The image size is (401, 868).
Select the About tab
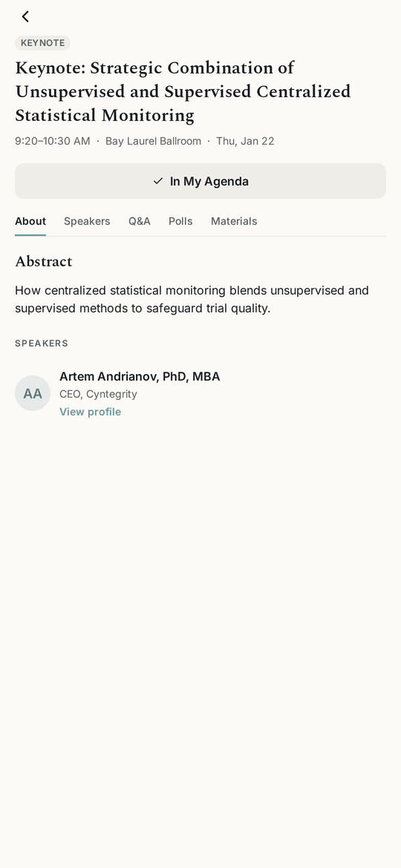tap(30, 221)
